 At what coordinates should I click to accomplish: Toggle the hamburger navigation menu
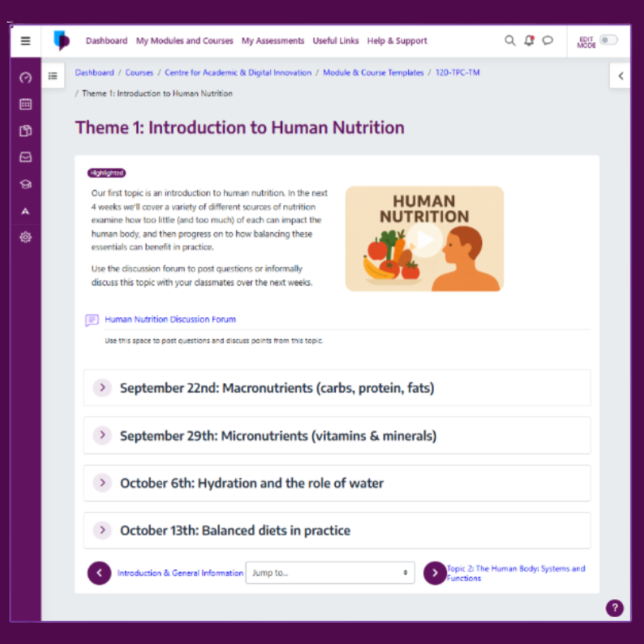[x=25, y=41]
